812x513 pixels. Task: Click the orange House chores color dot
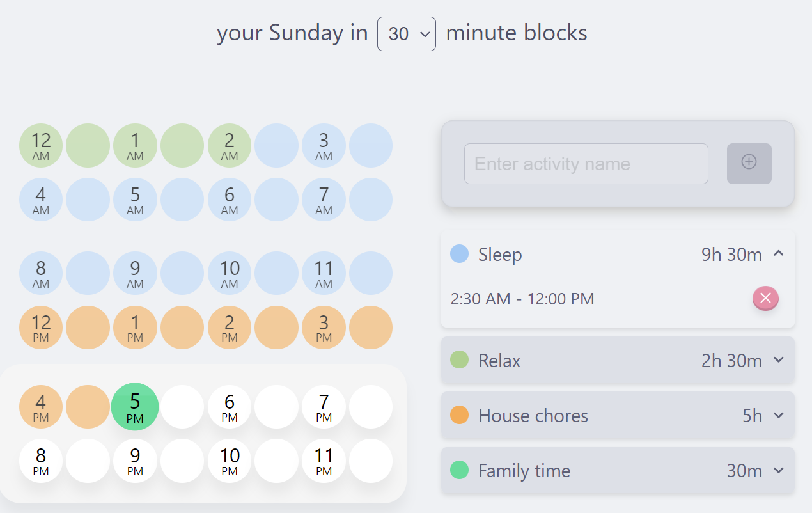(x=459, y=416)
